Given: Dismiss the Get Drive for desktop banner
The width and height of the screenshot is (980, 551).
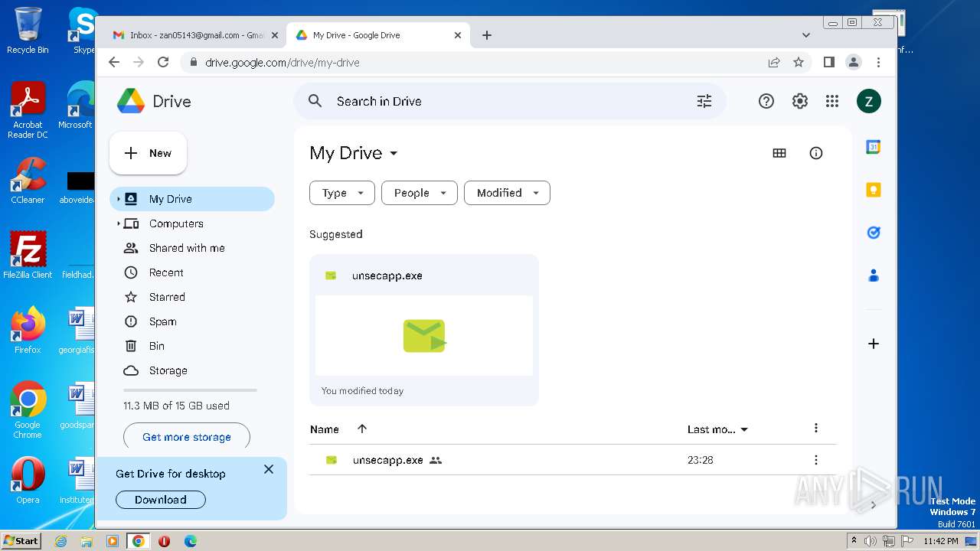Looking at the screenshot, I should 269,469.
